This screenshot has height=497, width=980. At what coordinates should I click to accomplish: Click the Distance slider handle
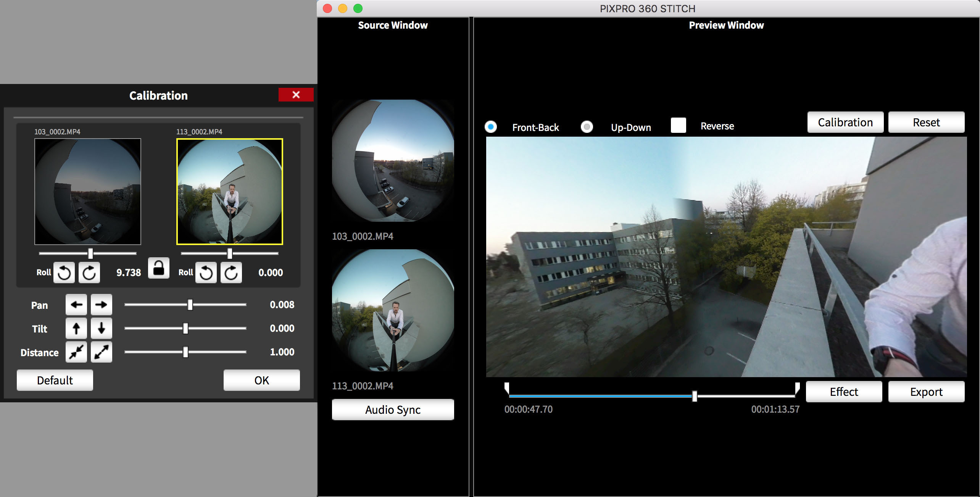click(x=185, y=352)
